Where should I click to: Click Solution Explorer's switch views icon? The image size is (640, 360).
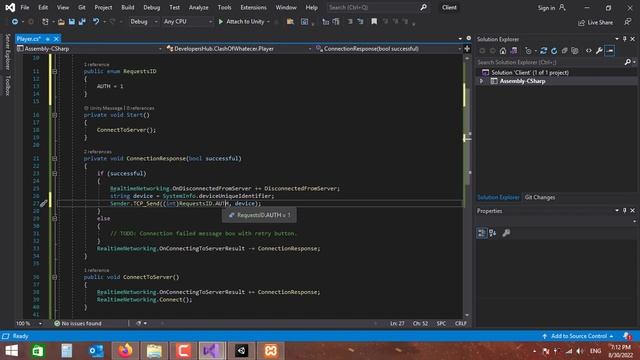513,51
